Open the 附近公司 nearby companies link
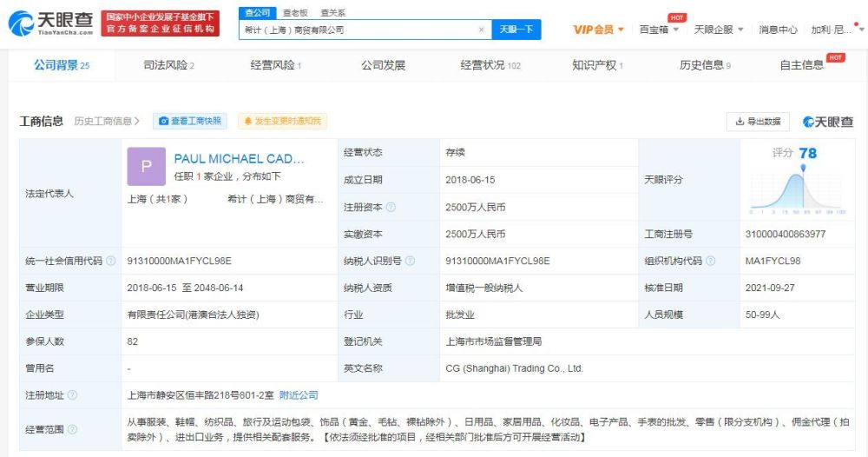 tap(299, 395)
